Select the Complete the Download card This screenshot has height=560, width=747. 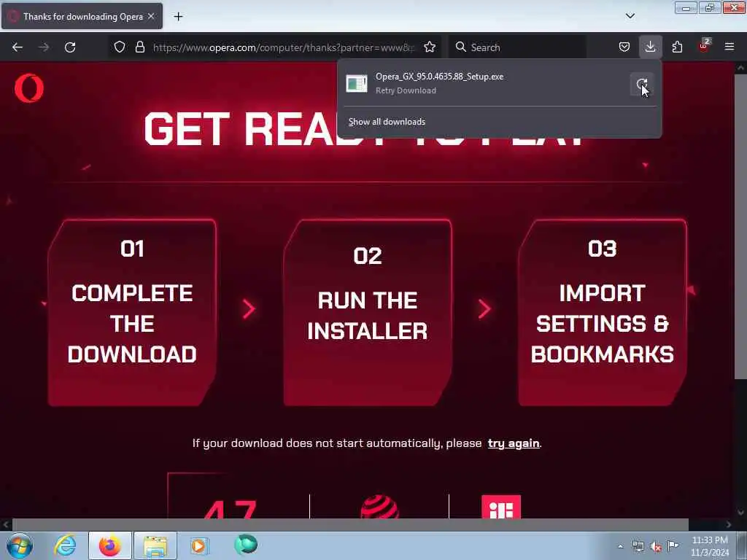pos(132,313)
